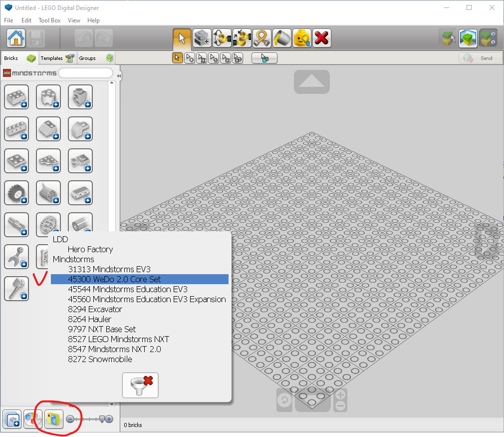Switch to Building Guide mode icon

coord(488,38)
